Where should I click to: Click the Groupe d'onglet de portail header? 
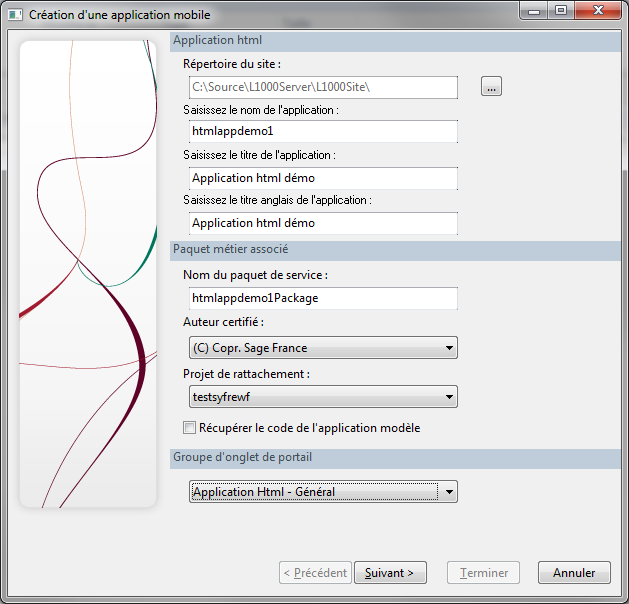click(x=395, y=458)
